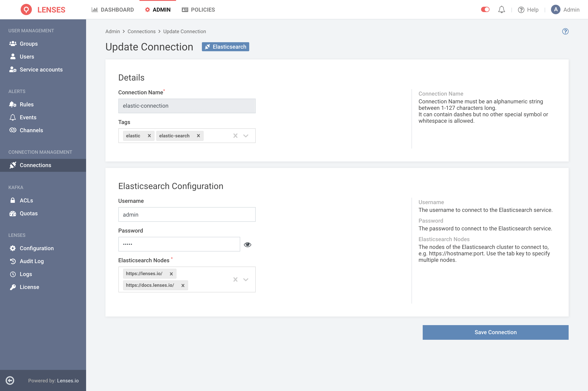Open the notifications bell
588x391 pixels.
(x=501, y=10)
